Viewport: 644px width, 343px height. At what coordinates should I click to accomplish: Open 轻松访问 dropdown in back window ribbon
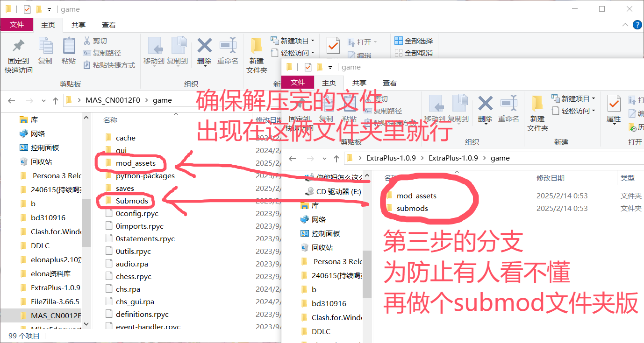[293, 53]
